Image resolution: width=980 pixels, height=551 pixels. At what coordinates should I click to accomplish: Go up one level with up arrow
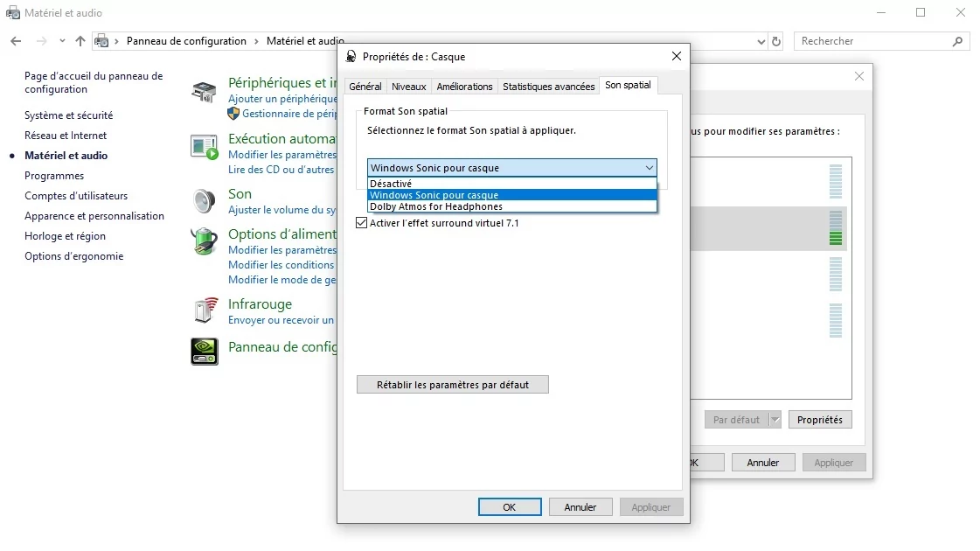[80, 41]
